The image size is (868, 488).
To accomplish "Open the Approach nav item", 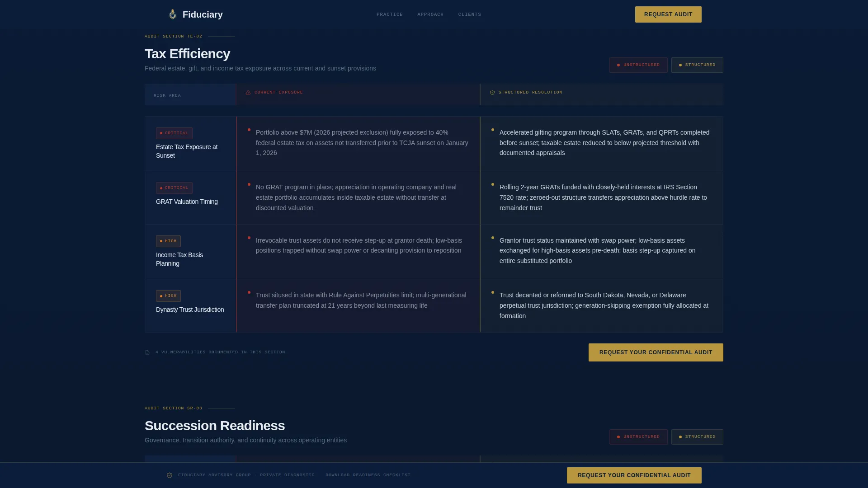I will coord(430,14).
